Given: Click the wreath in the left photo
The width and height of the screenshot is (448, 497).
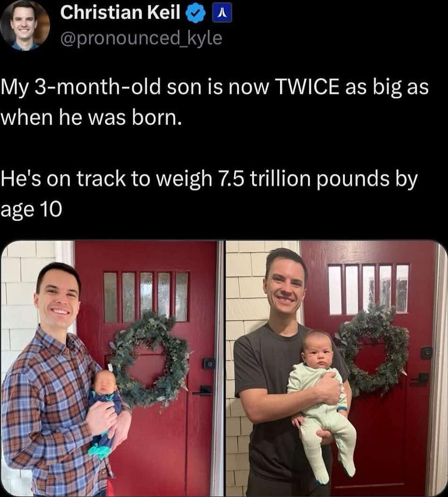Looking at the screenshot, I should coord(149,359).
